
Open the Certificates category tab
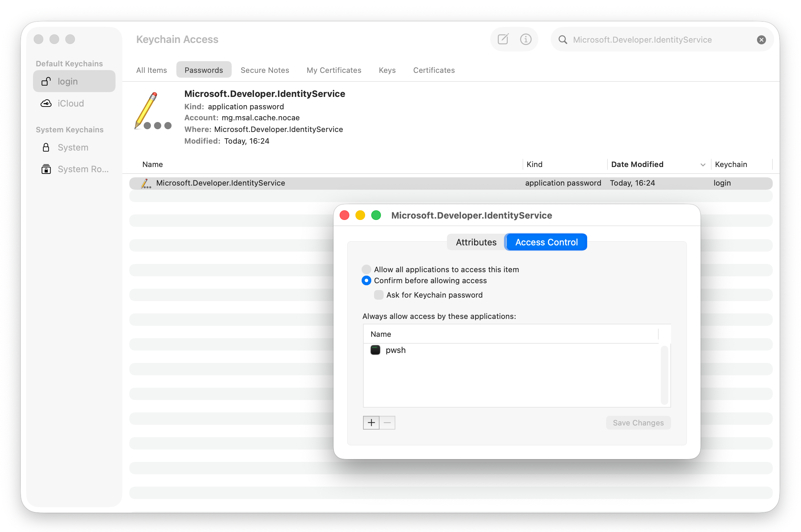434,70
